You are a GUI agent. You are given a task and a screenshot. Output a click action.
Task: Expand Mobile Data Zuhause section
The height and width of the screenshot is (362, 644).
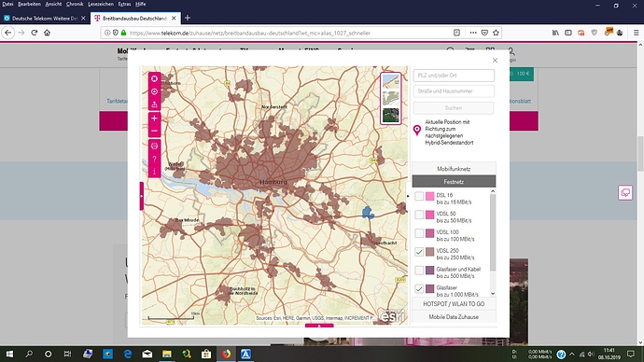coord(454,317)
